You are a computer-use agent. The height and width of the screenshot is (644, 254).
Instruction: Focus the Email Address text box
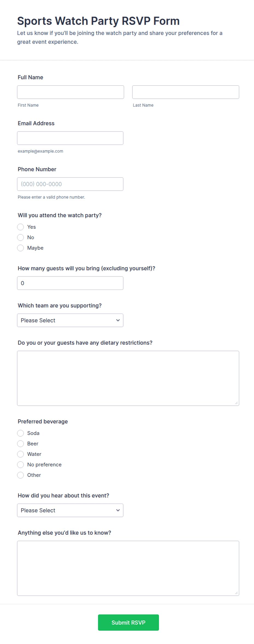70,138
